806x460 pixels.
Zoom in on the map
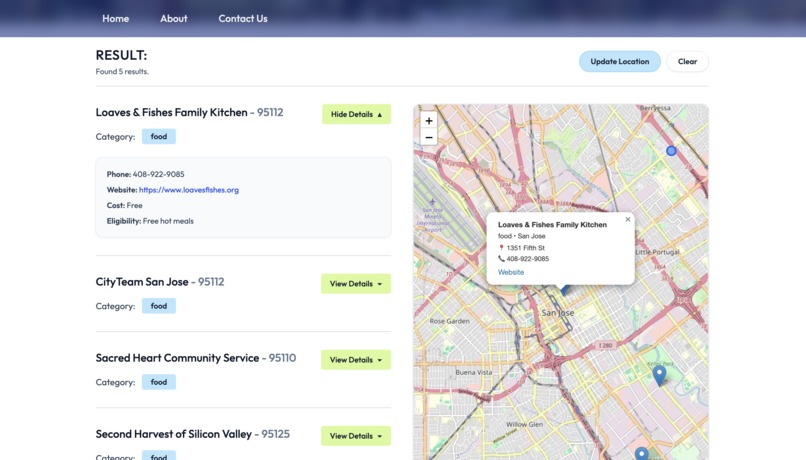pos(429,121)
